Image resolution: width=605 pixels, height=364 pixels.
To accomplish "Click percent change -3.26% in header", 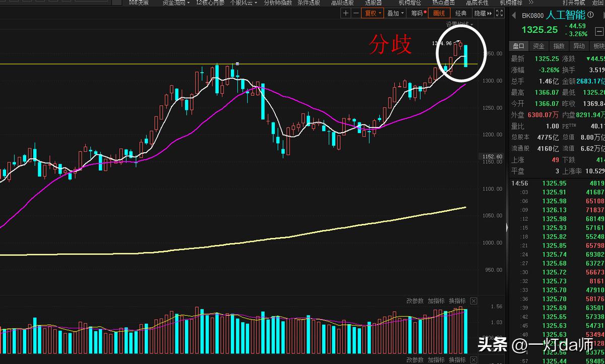I will (x=576, y=34).
